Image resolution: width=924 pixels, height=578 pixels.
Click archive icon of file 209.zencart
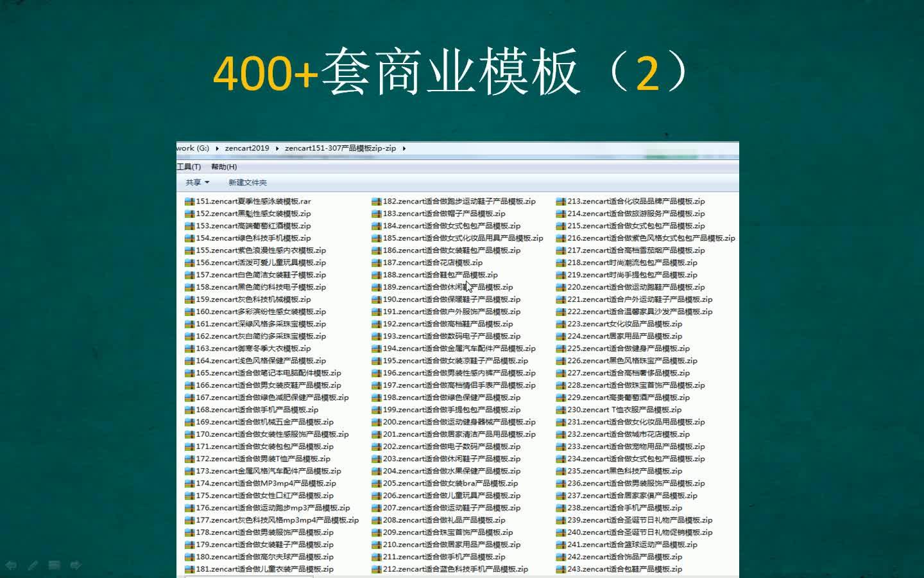(377, 532)
